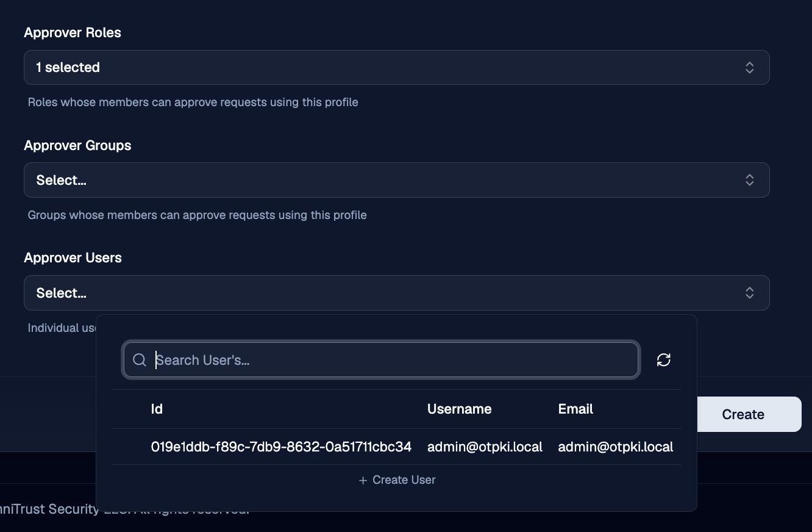Open the Approver Roles dropdown

coord(396,67)
